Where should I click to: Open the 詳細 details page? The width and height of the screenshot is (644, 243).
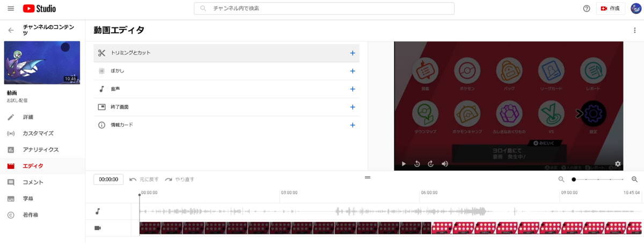click(x=42, y=117)
